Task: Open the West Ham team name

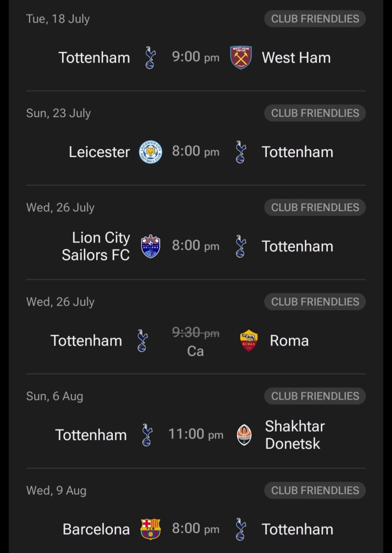Action: [296, 57]
